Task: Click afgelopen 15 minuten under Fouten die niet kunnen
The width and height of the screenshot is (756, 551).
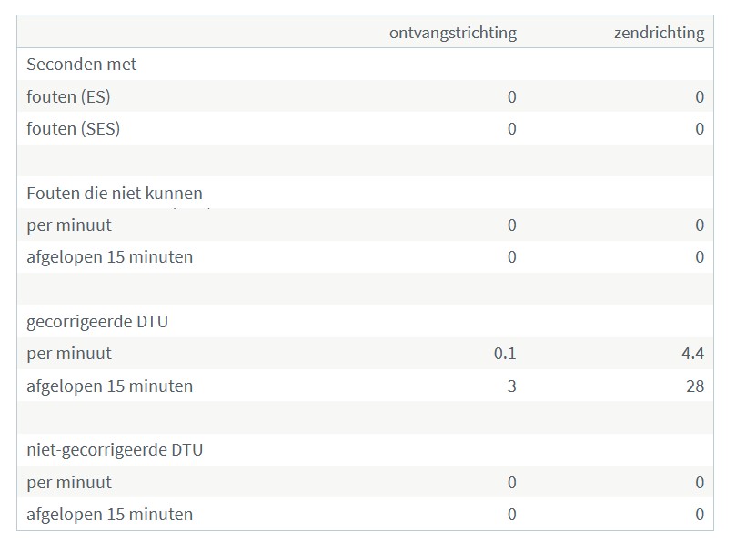Action: [110, 257]
